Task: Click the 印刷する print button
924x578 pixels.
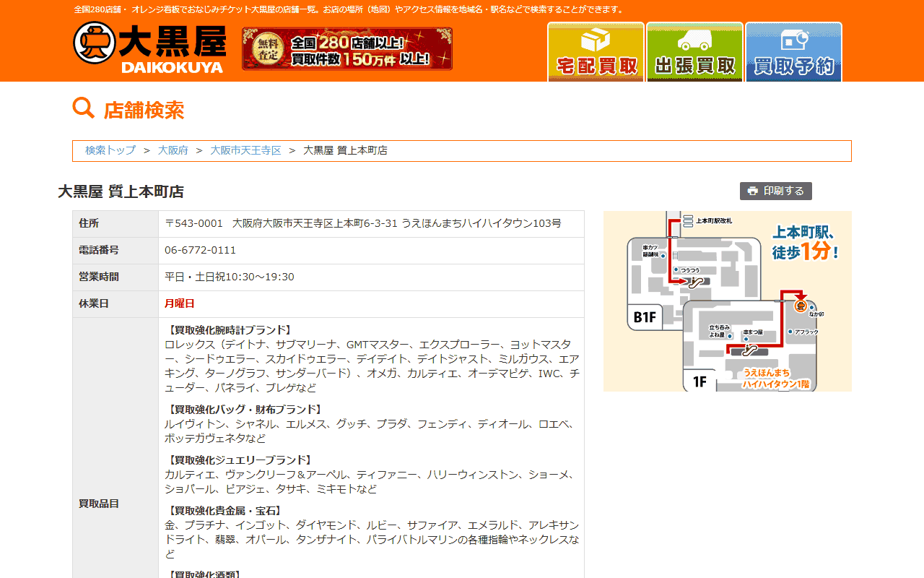Action: [776, 191]
